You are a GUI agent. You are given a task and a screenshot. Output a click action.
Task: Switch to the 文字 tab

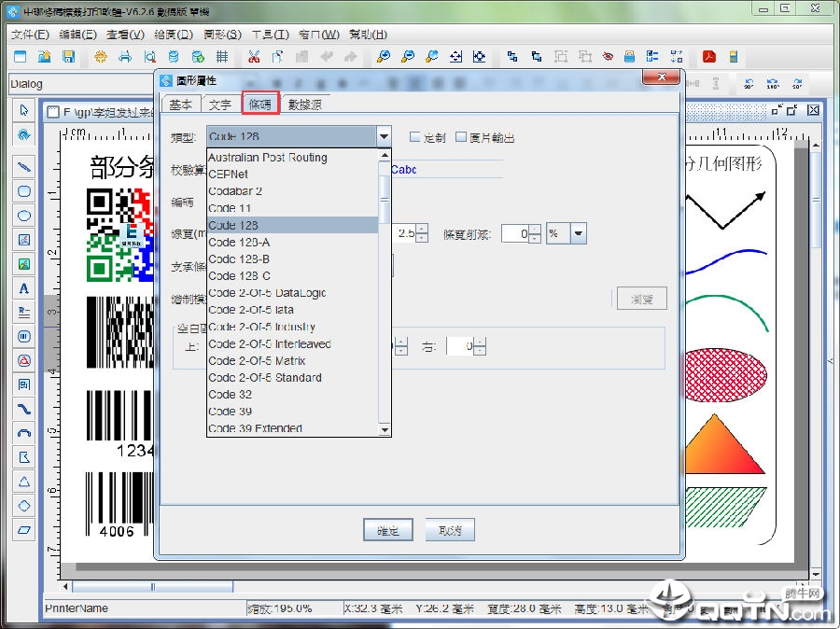pos(220,105)
